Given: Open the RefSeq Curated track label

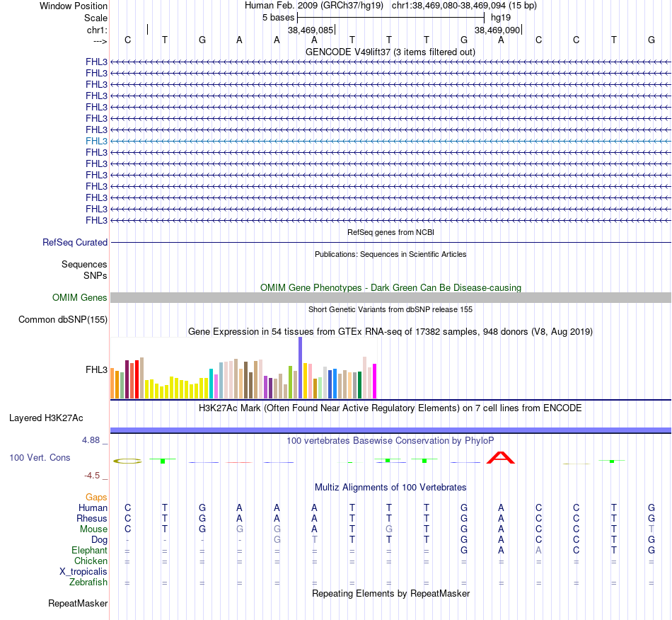Looking at the screenshot, I should (75, 242).
